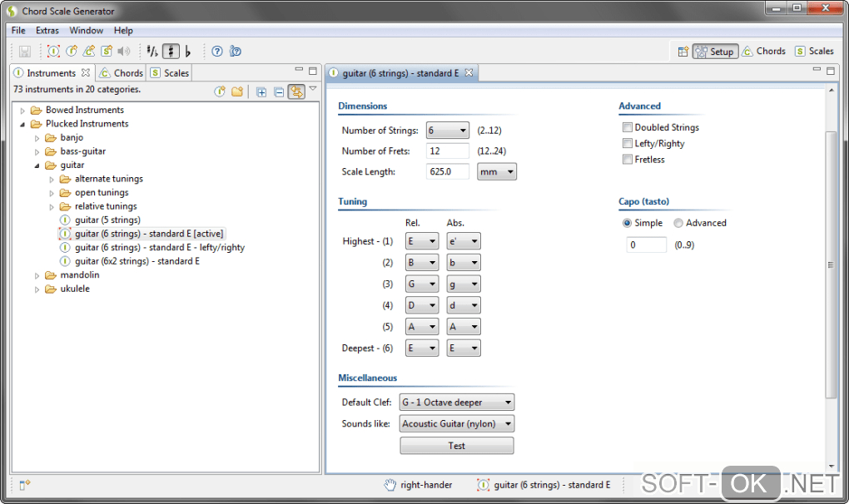Click the new instrument toolbar icon
The height and width of the screenshot is (504, 849).
[72, 52]
